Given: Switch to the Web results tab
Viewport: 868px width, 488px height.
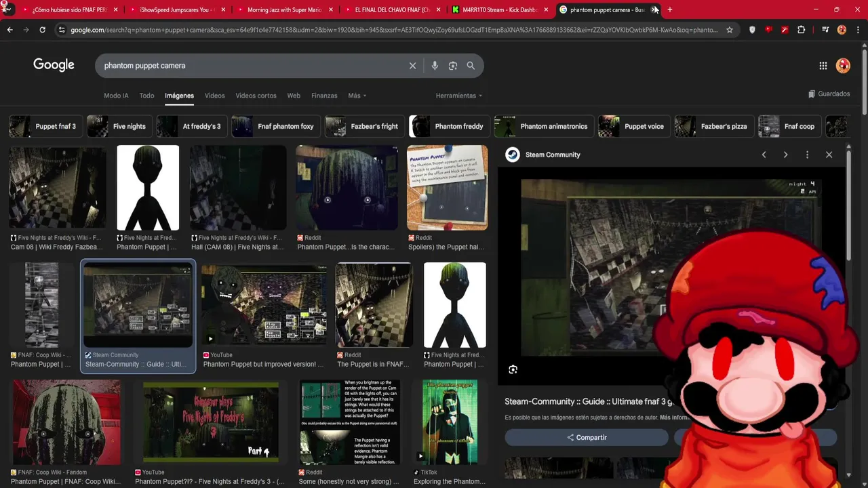Looking at the screenshot, I should (294, 96).
